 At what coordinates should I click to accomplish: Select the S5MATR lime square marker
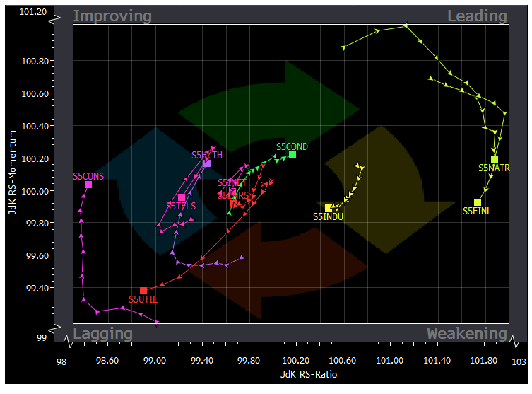(495, 159)
